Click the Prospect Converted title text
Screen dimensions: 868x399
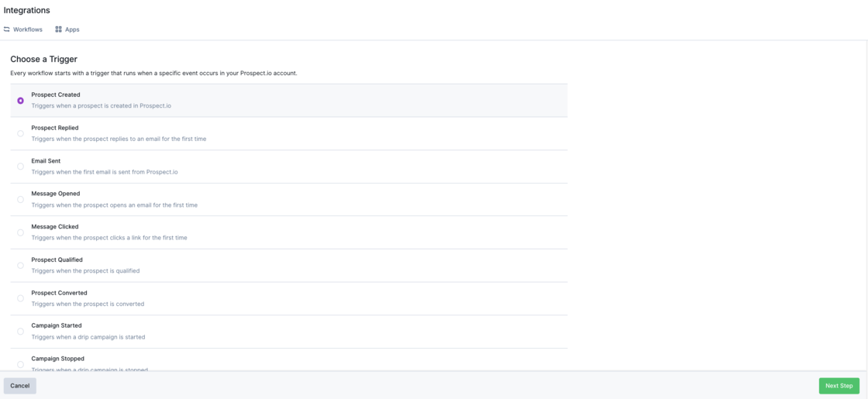click(x=59, y=293)
